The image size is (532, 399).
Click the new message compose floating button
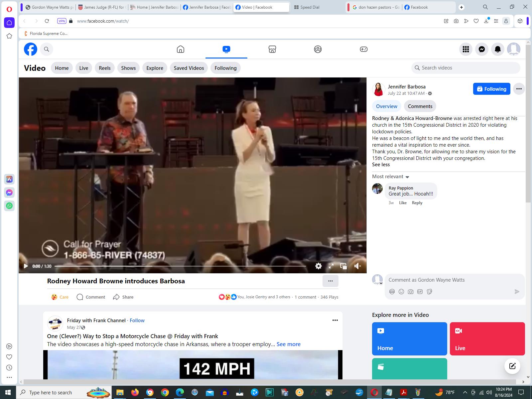(x=512, y=366)
